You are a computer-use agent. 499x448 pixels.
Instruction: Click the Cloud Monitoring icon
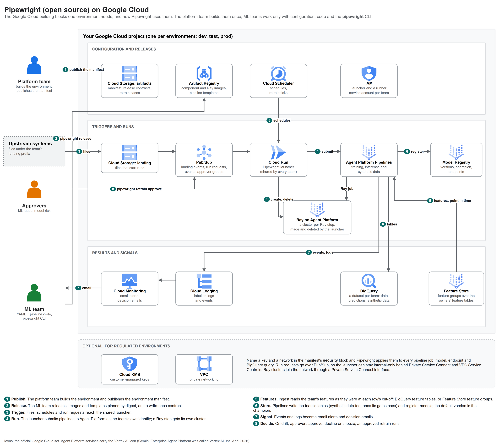(x=130, y=281)
